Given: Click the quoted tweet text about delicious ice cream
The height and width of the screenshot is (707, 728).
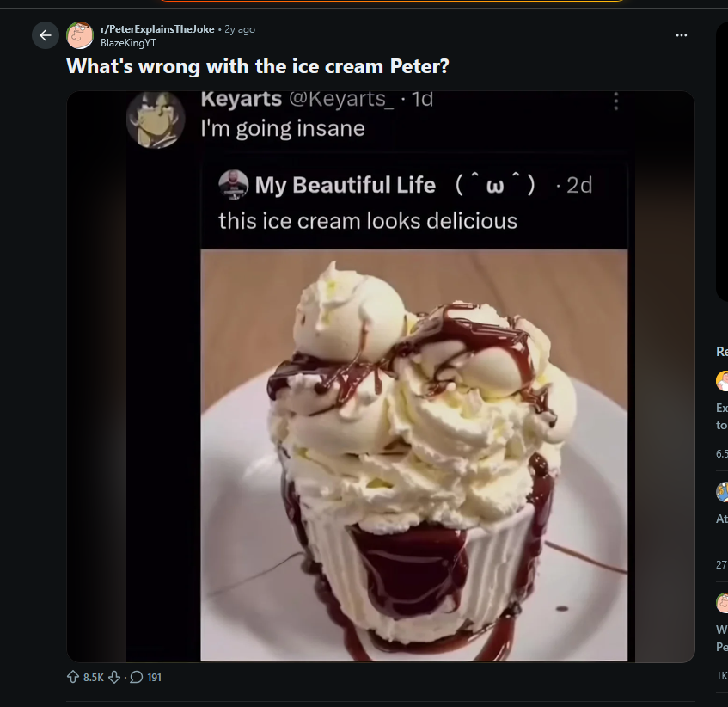Looking at the screenshot, I should [x=368, y=221].
